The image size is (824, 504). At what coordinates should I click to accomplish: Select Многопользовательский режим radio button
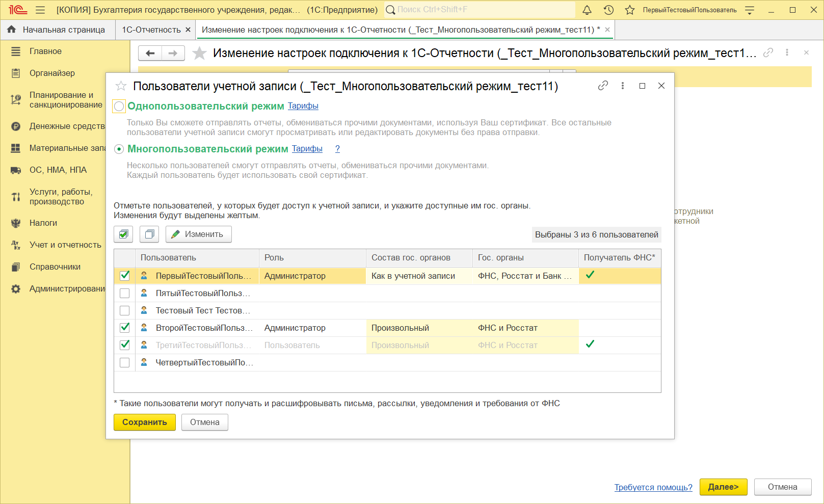tap(119, 149)
